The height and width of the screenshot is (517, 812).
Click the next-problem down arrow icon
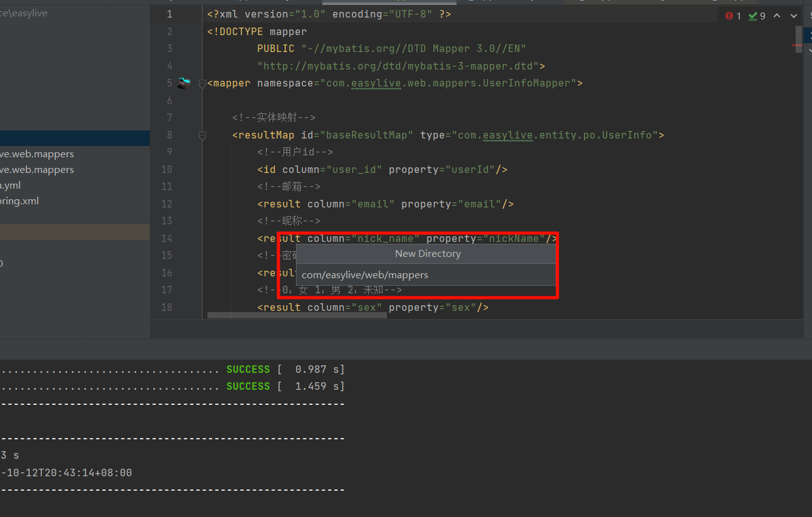point(793,16)
